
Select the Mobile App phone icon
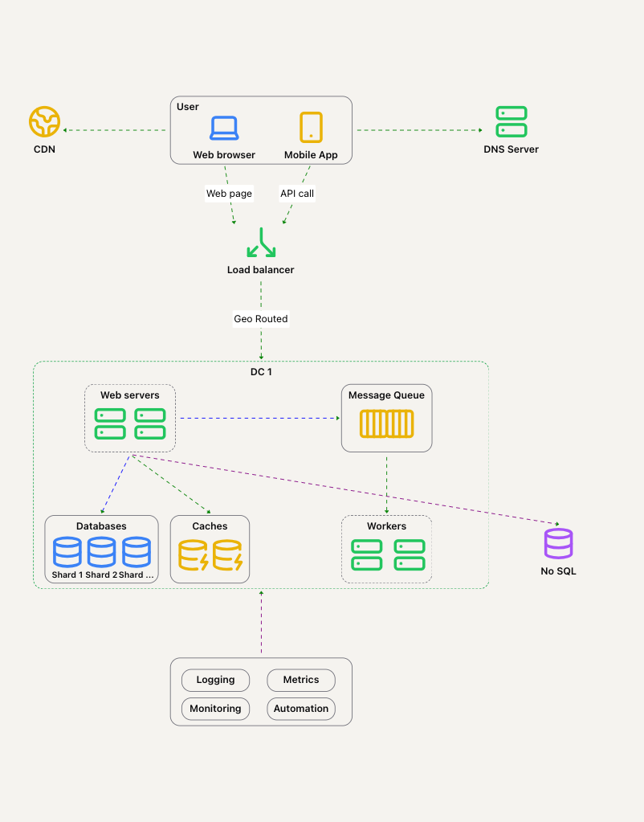[311, 128]
